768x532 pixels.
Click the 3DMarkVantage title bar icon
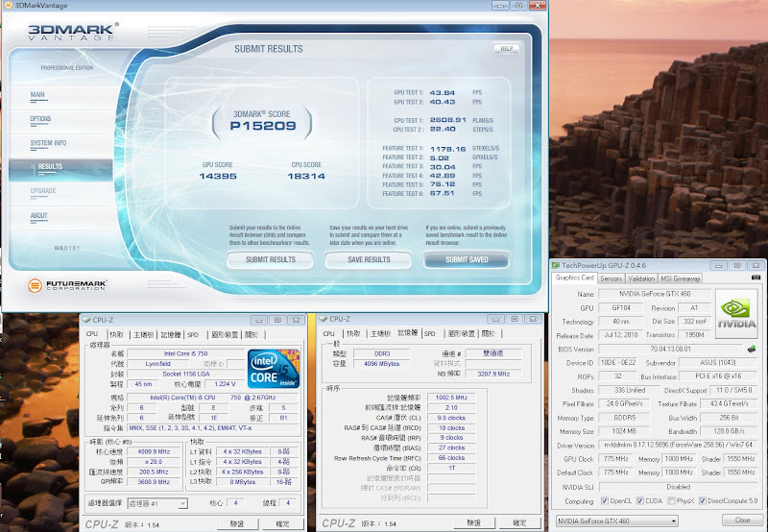click(x=8, y=6)
